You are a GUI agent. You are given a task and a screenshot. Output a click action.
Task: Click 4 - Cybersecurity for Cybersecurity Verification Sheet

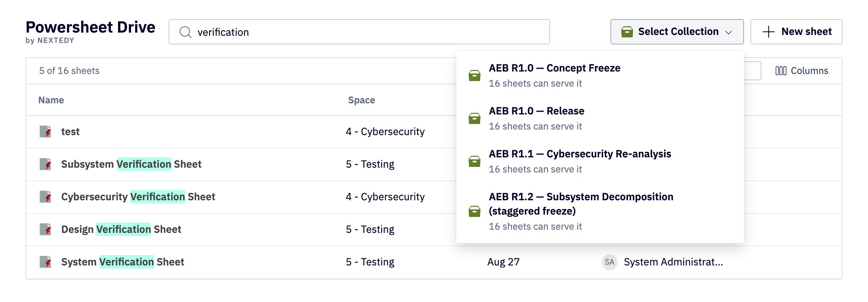385,197
